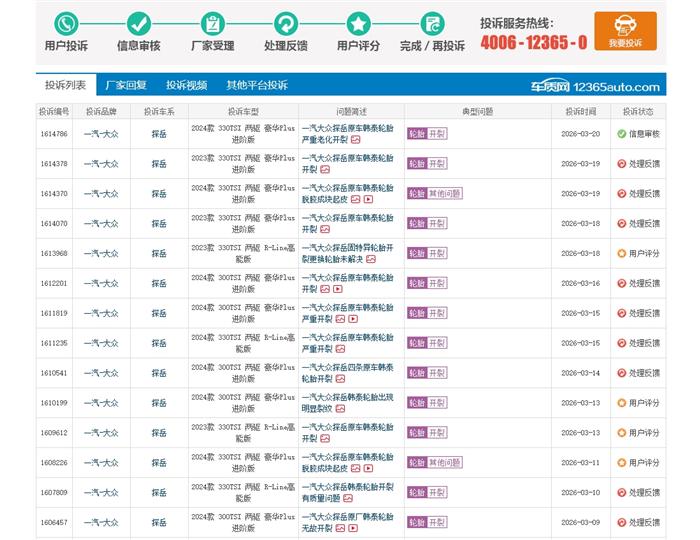
Task: Switch to the 厂家回复 tab
Action: click(126, 86)
